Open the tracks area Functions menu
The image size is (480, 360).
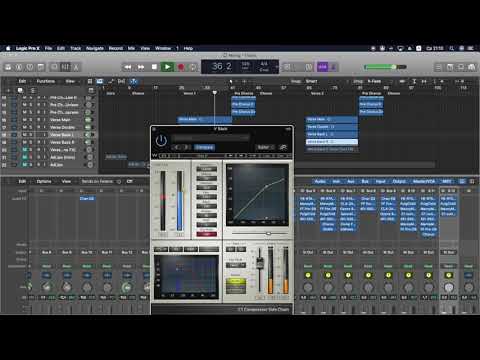point(46,81)
